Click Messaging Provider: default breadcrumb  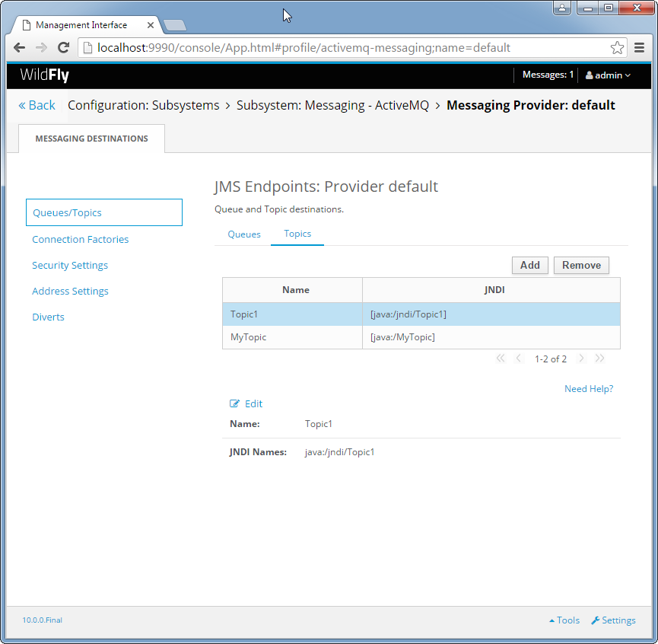[530, 105]
